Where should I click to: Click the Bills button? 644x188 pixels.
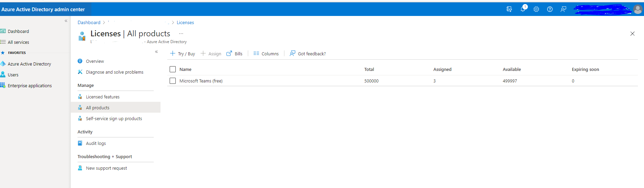[234, 54]
